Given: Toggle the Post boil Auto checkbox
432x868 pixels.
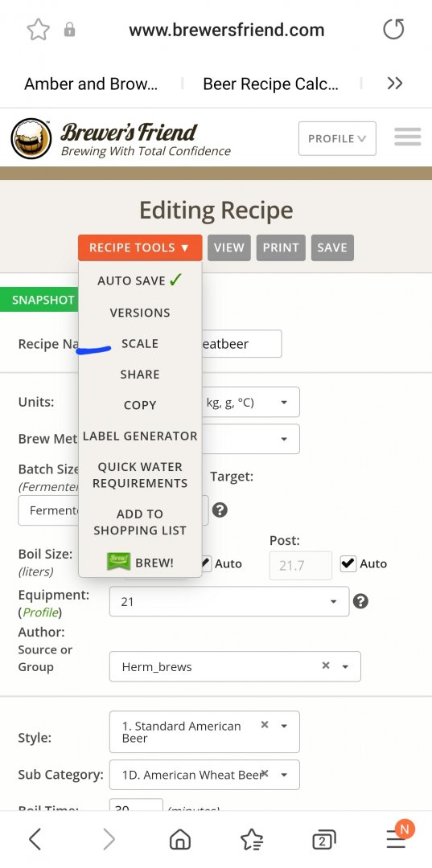Looking at the screenshot, I should (x=348, y=563).
